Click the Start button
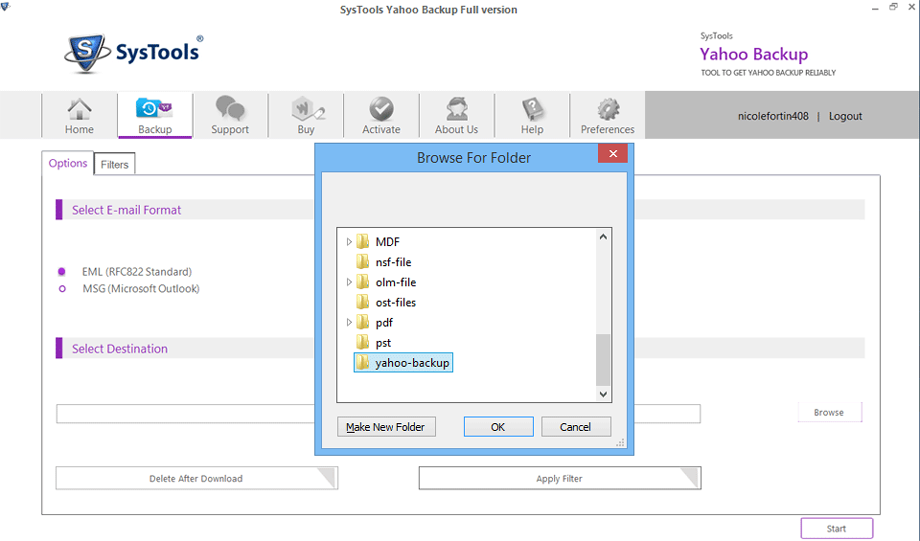This screenshot has width=920, height=541. [x=837, y=528]
